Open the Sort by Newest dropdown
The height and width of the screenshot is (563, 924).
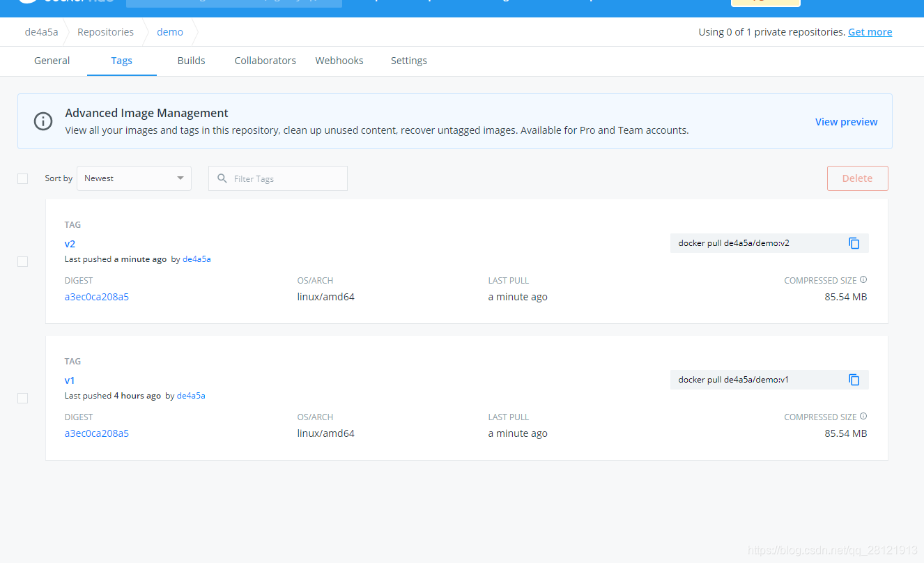(134, 178)
